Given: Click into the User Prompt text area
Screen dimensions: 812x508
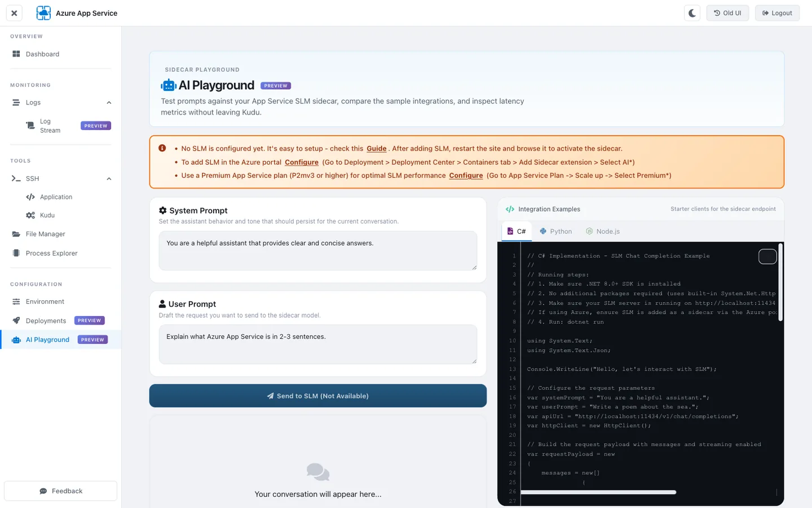Looking at the screenshot, I should click(318, 344).
